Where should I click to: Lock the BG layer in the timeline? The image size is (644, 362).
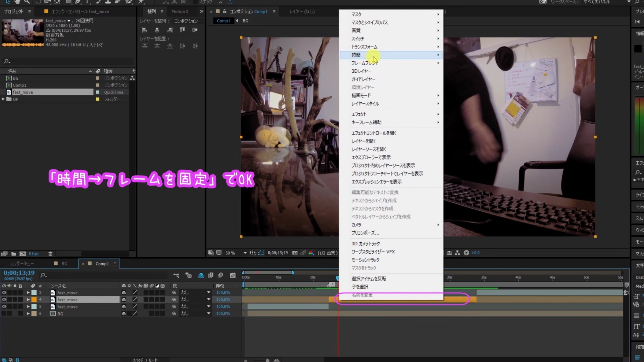click(x=21, y=313)
